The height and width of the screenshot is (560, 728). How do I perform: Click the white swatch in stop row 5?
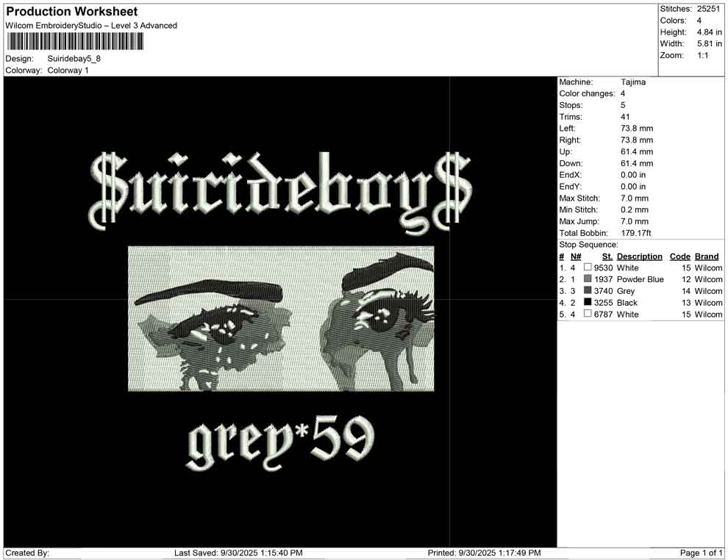coord(588,314)
